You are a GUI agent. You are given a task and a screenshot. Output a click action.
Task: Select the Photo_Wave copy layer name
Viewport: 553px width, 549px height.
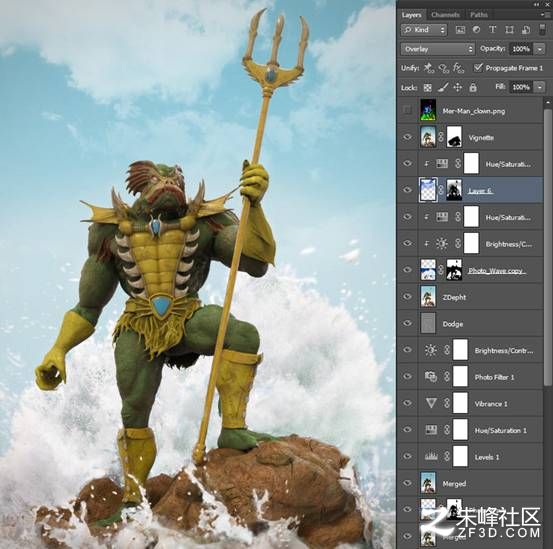497,271
